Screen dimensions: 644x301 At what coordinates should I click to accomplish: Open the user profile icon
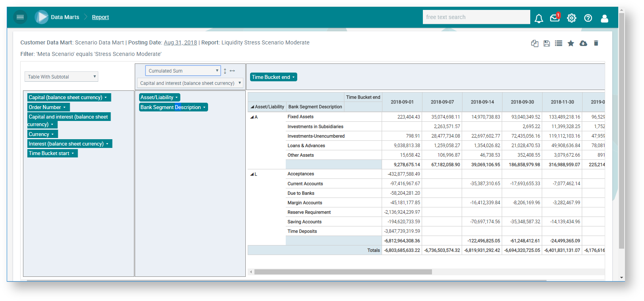click(x=604, y=18)
